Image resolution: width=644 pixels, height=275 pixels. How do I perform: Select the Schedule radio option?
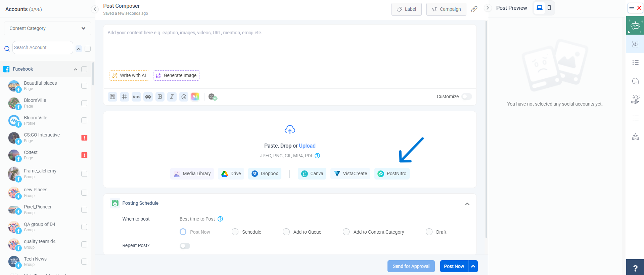click(235, 232)
